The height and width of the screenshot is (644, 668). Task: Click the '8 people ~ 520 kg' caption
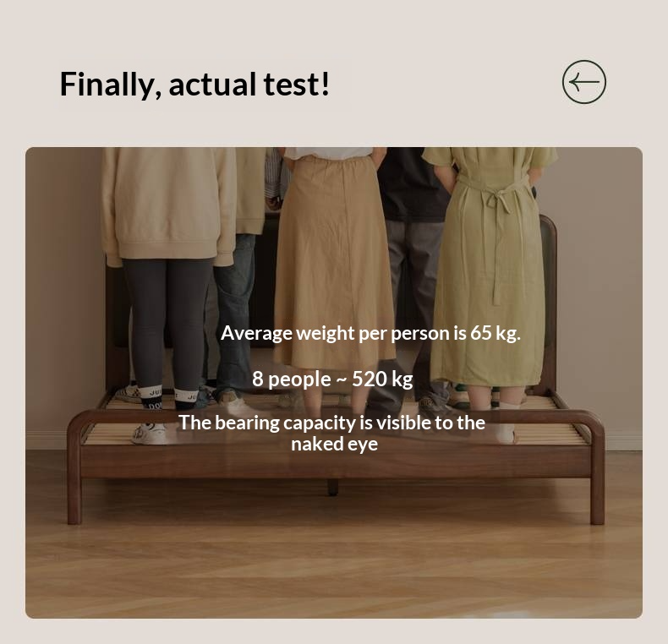pos(332,379)
